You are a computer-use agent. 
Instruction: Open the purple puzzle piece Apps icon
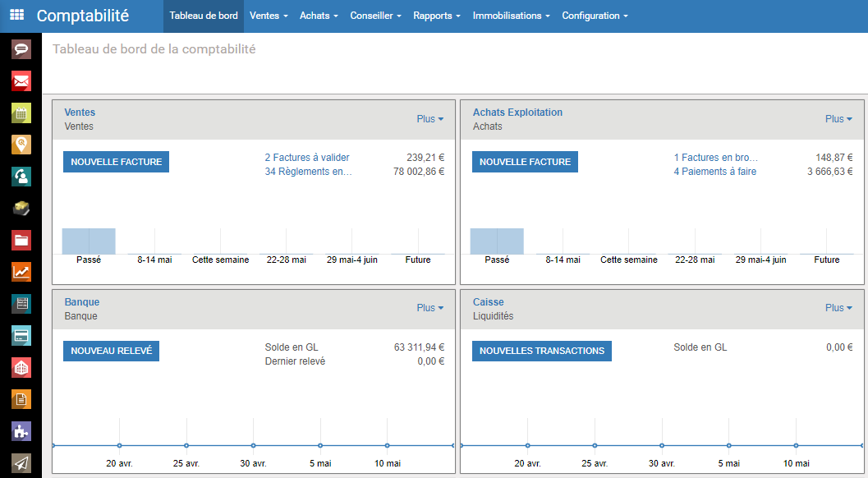click(x=21, y=431)
